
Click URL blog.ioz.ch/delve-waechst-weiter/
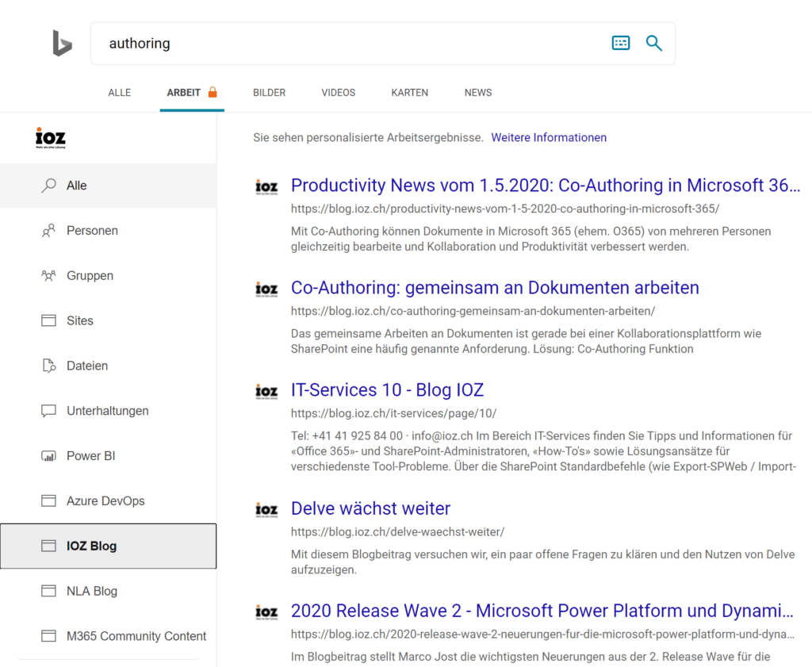click(398, 532)
